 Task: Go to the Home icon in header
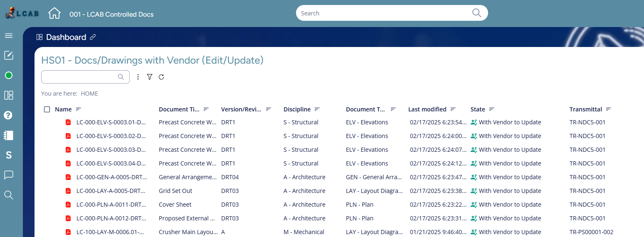pyautogui.click(x=54, y=13)
